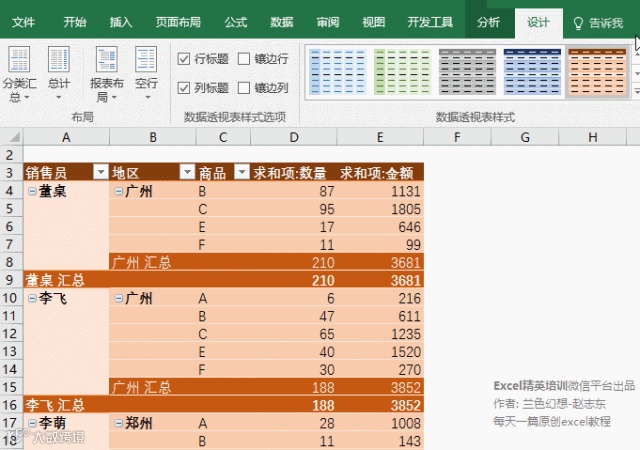Image resolution: width=640 pixels, height=450 pixels.
Task: Apply the gray pivot style
Action: [x=467, y=71]
